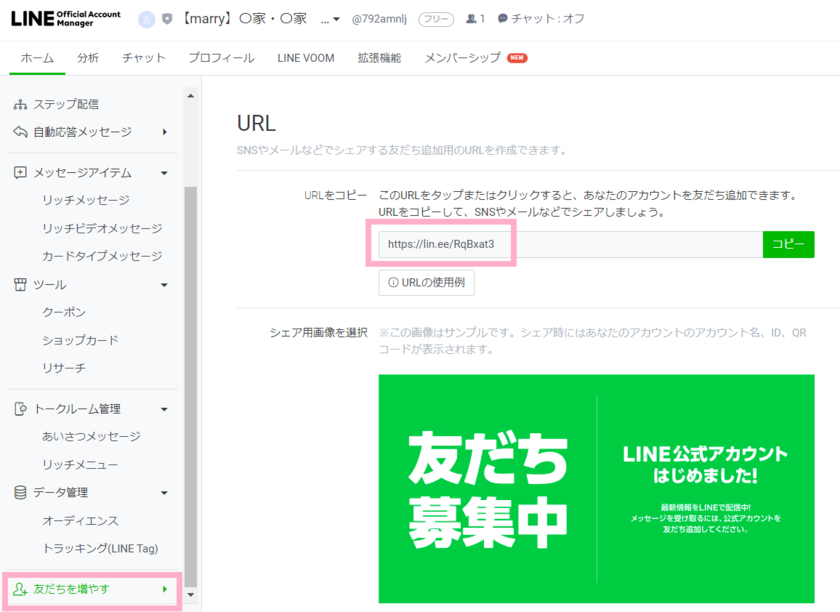
Task: Open the 分析 tab
Action: click(88, 58)
